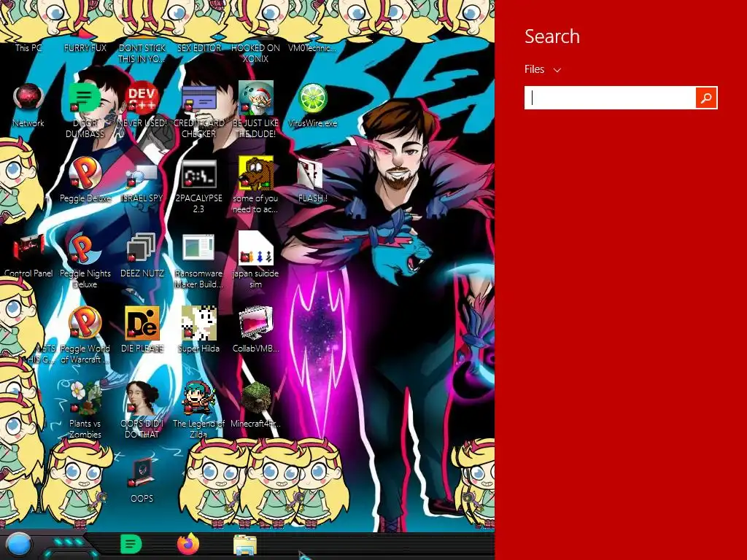Open the ISRAEL SPY shortcut

click(x=142, y=174)
